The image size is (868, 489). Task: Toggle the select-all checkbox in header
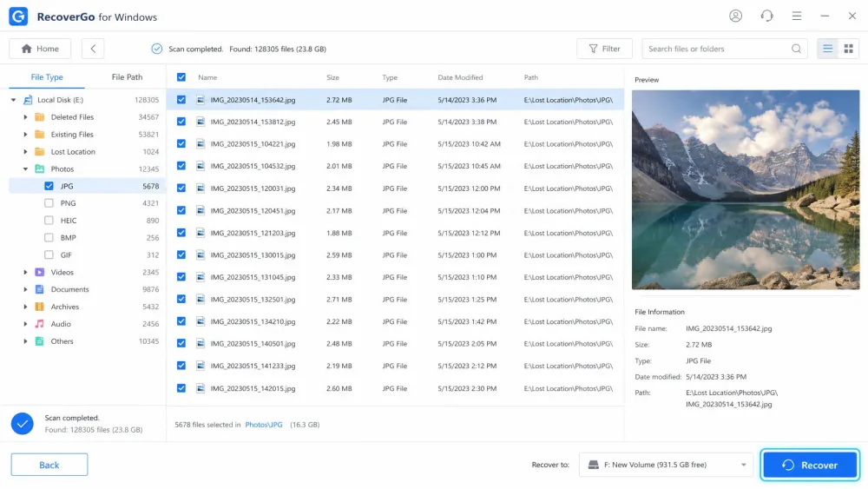(181, 77)
